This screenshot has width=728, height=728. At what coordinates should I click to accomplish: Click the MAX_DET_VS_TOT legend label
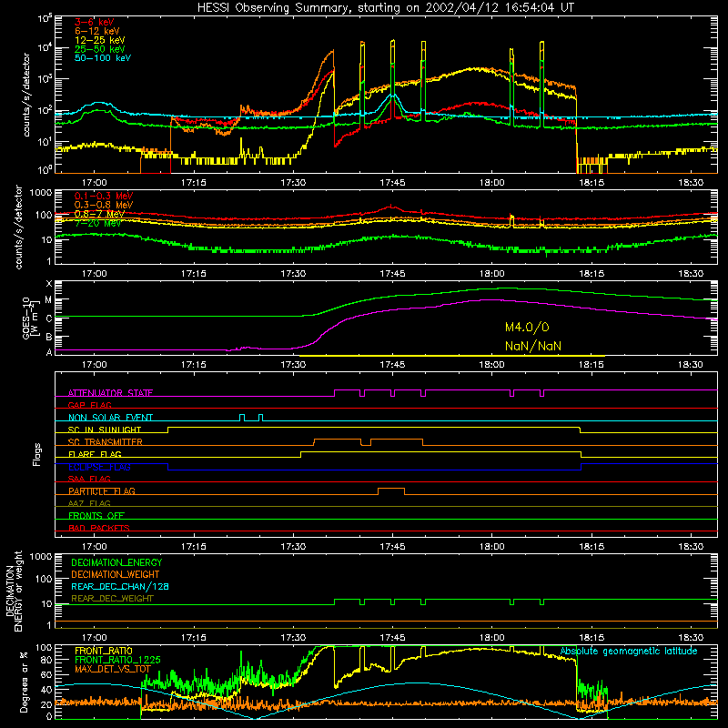pyautogui.click(x=112, y=669)
